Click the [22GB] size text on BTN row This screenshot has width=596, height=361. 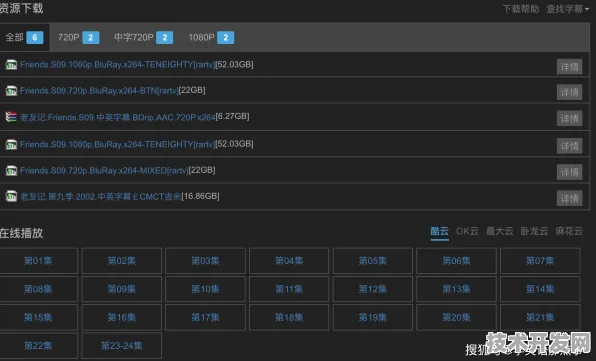coord(192,90)
